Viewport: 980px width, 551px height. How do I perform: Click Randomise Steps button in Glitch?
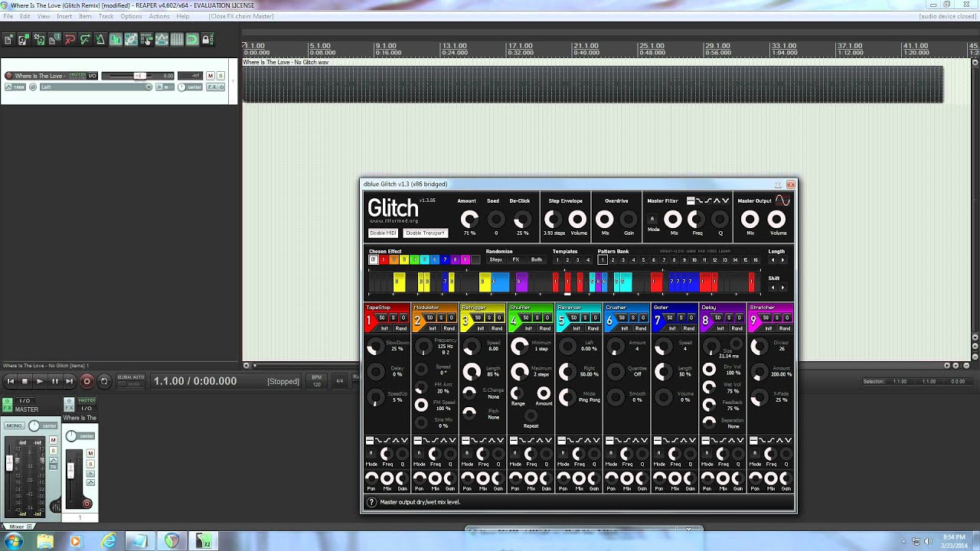(x=496, y=260)
